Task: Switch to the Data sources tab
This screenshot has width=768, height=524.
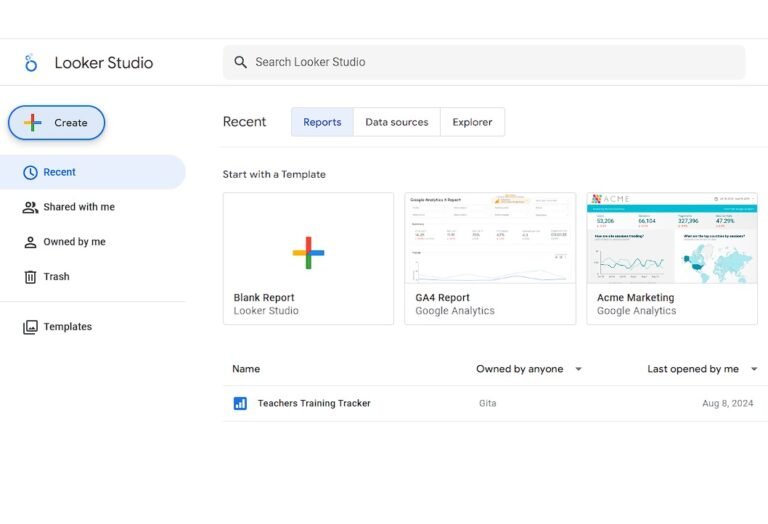Action: (397, 122)
